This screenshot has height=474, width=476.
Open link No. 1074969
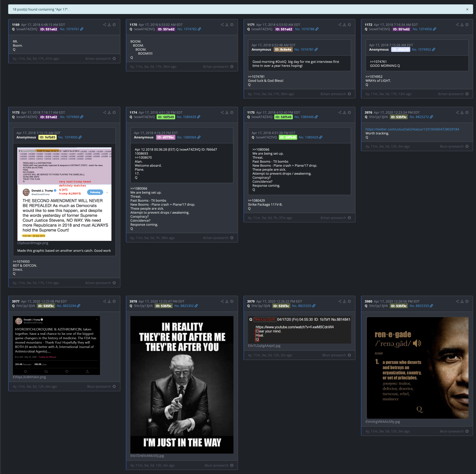(x=71, y=117)
